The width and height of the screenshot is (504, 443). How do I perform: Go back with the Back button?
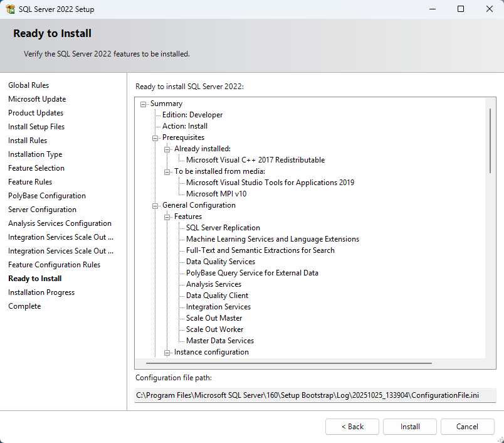tap(352, 427)
